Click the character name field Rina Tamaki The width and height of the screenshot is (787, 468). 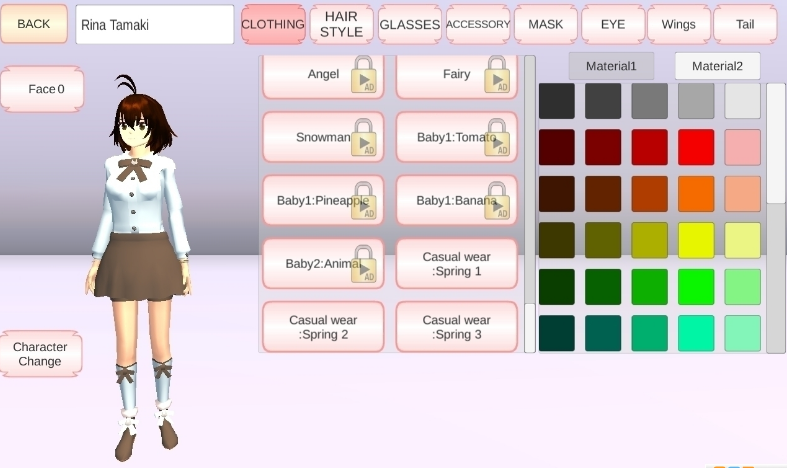(x=154, y=25)
